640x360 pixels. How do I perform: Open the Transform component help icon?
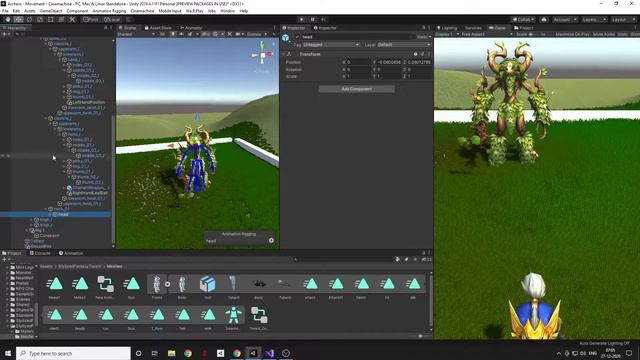coord(416,54)
